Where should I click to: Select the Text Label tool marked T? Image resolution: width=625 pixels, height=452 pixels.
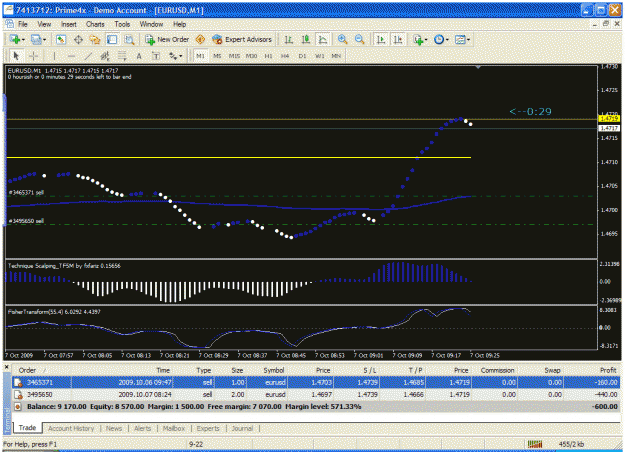(156, 56)
